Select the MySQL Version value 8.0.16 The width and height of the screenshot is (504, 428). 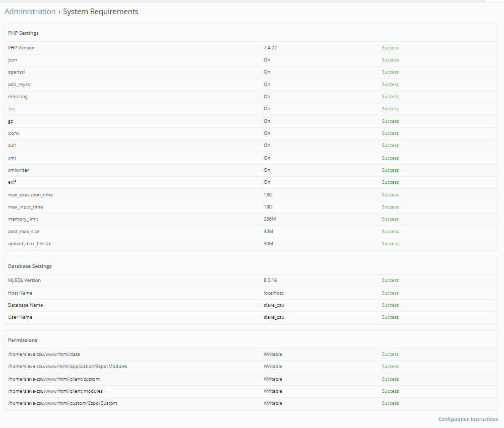click(x=270, y=280)
